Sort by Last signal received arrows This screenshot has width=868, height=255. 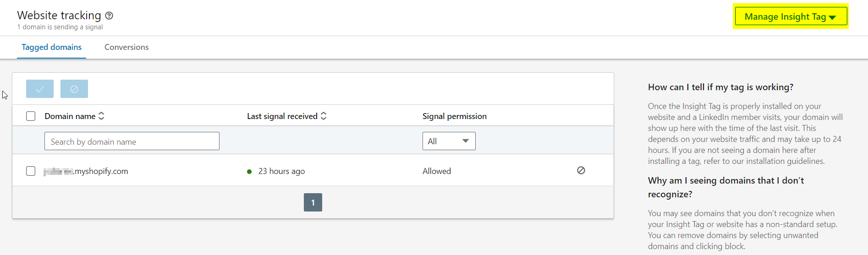(x=324, y=116)
